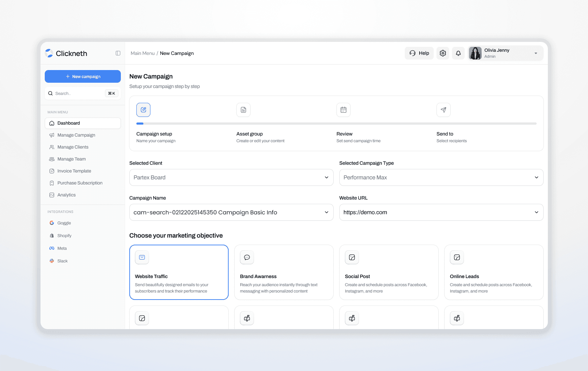Image resolution: width=588 pixels, height=371 pixels.
Task: Open Dashboard in main menu
Action: pyautogui.click(x=83, y=123)
